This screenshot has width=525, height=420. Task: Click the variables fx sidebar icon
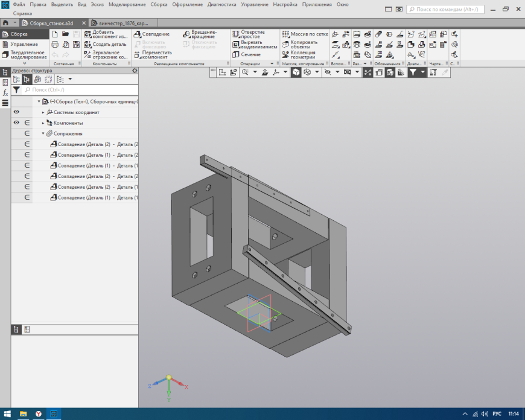pyautogui.click(x=5, y=93)
